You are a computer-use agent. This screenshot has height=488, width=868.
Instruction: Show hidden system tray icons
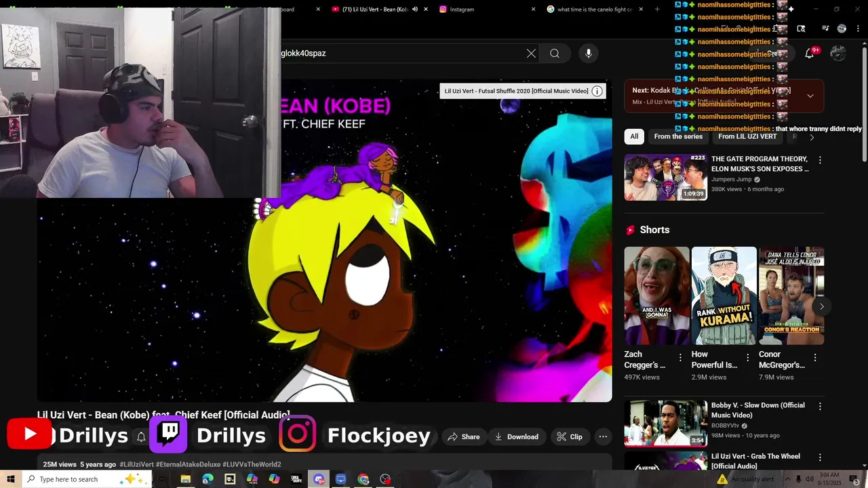coord(788,479)
